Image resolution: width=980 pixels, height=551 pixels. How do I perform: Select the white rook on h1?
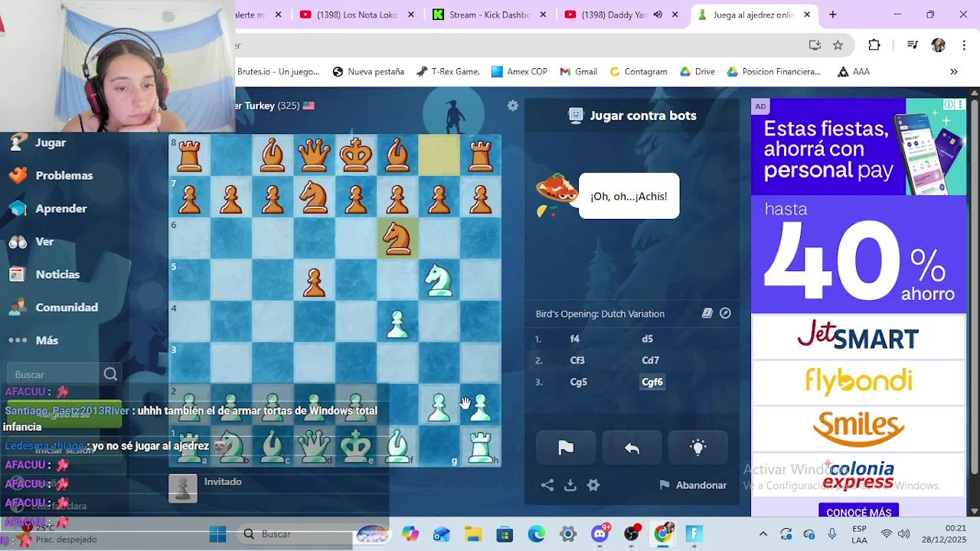point(480,445)
